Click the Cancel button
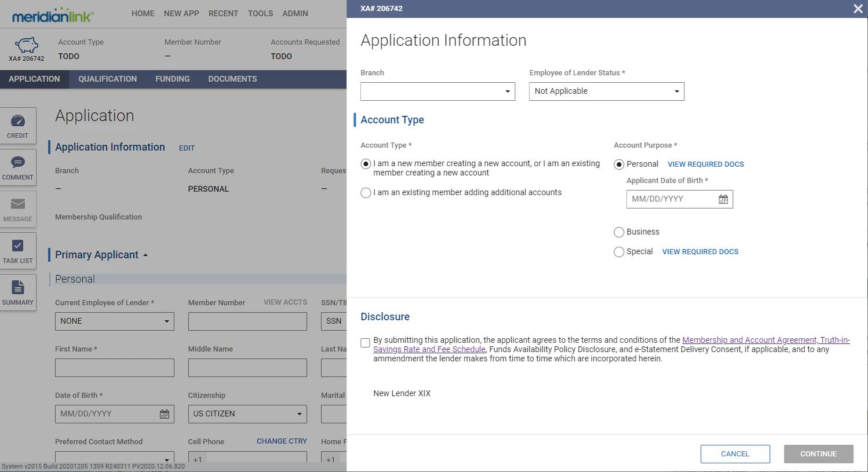This screenshot has width=868, height=472. 735,454
